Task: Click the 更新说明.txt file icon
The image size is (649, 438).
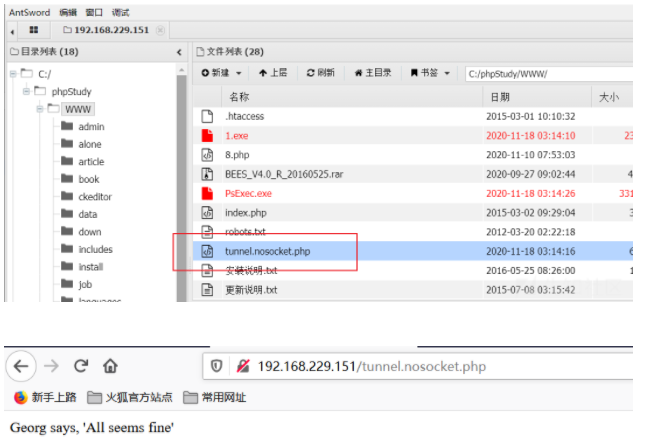Action: (x=207, y=290)
